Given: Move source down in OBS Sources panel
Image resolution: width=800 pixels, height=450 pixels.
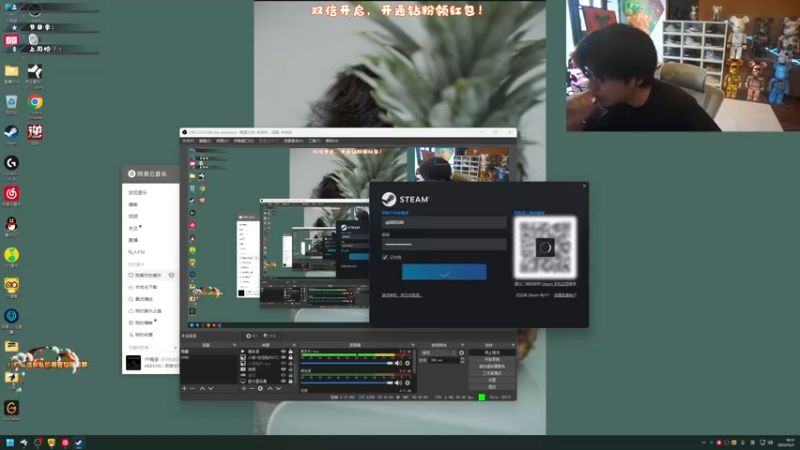Looking at the screenshot, I should [279, 389].
